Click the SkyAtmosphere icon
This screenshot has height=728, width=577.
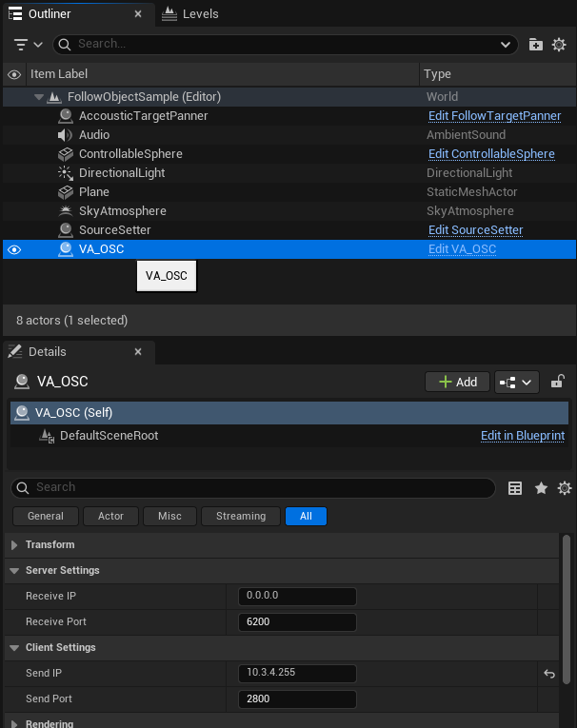(x=66, y=211)
